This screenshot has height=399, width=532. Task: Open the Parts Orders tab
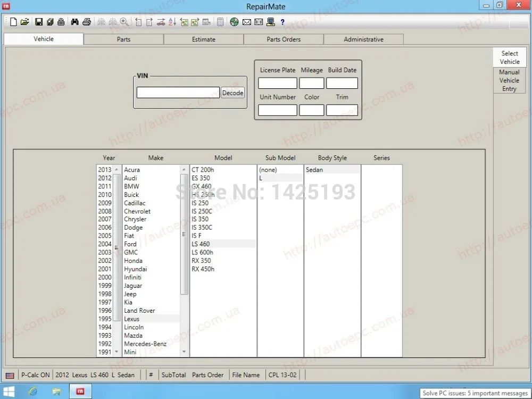pos(284,39)
